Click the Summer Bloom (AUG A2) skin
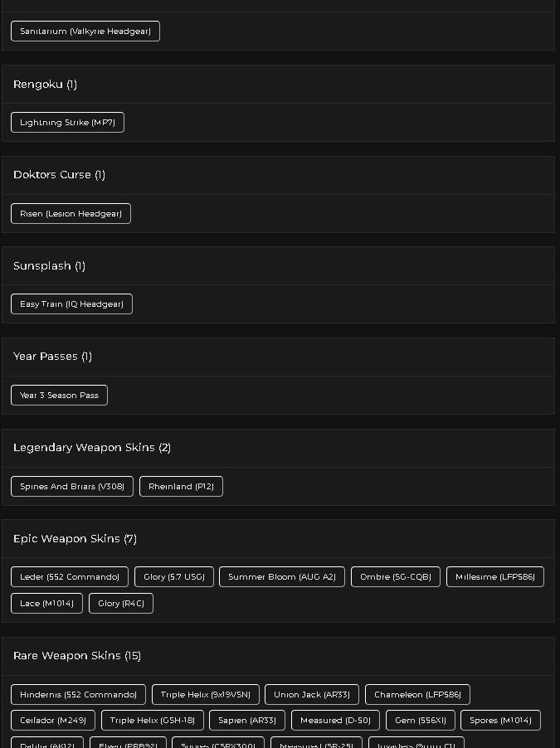This screenshot has width=560, height=748. (282, 576)
